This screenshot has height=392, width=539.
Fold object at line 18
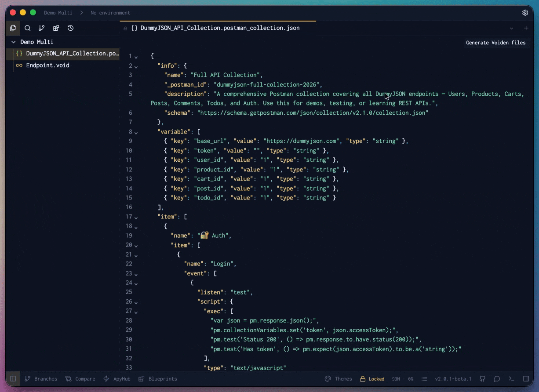coord(136,227)
